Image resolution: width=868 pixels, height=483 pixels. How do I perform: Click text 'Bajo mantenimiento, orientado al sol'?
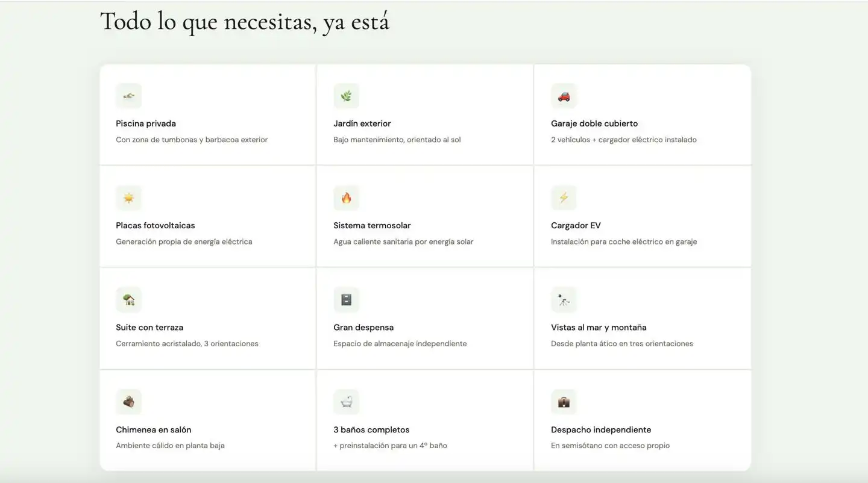click(397, 140)
